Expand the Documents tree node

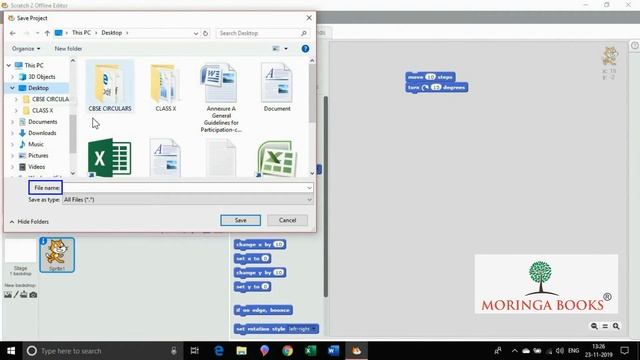coord(12,122)
